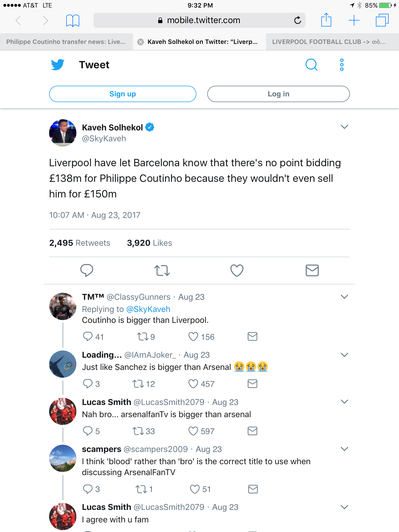The image size is (399, 532).
Task: Tap the mobile.twitter.com address bar
Action: point(199,20)
